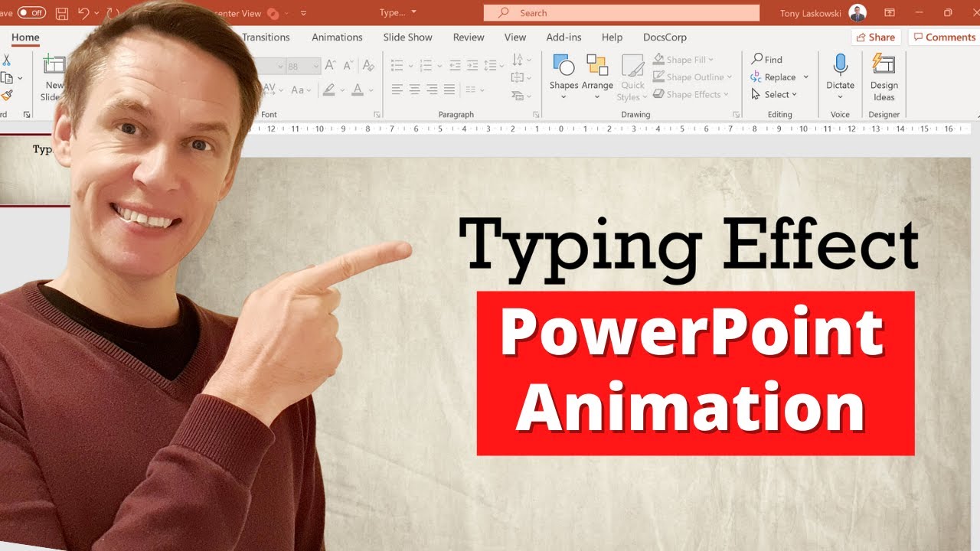Click the Numbering list icon
The width and height of the screenshot is (980, 551).
[426, 66]
